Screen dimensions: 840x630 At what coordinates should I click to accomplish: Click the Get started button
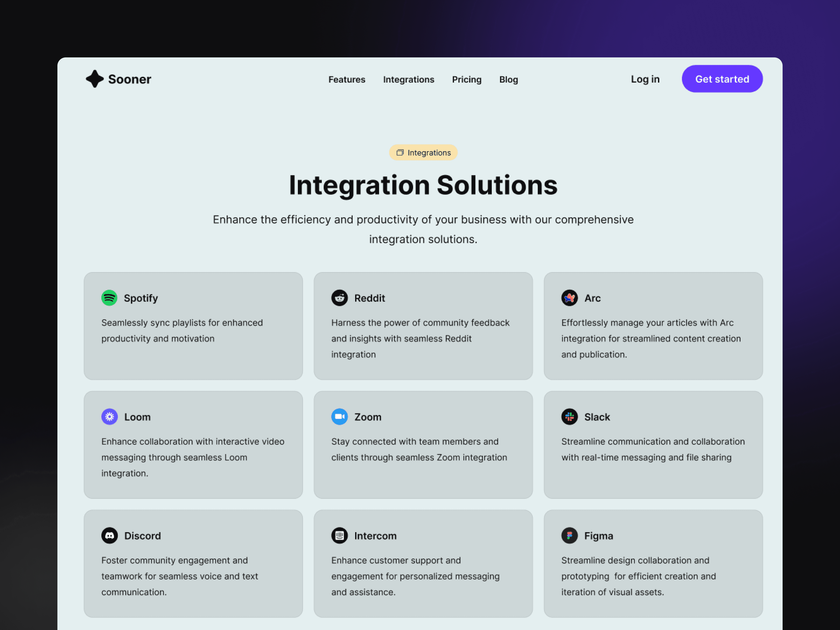(722, 79)
